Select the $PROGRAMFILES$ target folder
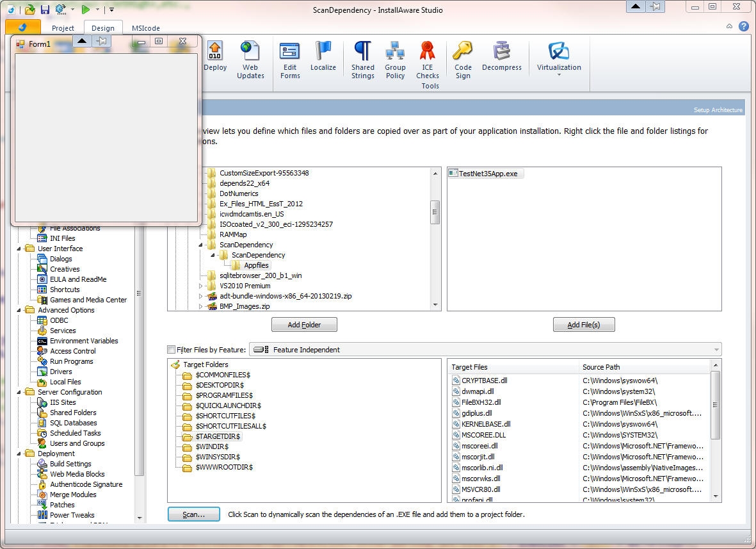The width and height of the screenshot is (756, 549). click(x=223, y=396)
